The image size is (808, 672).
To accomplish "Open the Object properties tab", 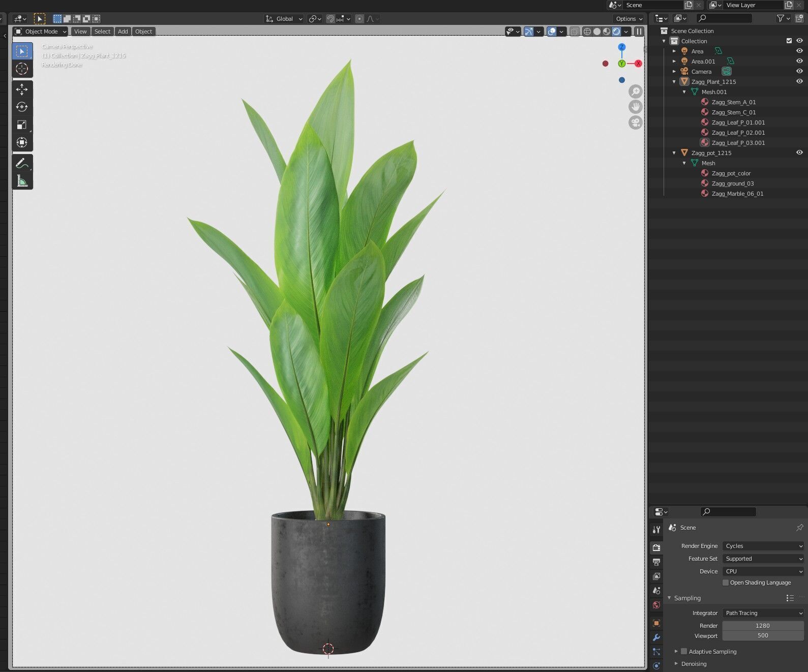I will pyautogui.click(x=656, y=623).
